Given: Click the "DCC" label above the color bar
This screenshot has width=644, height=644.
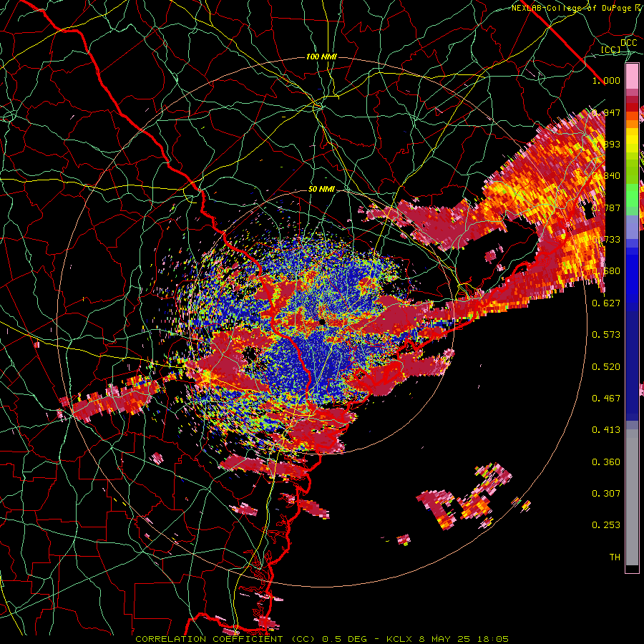Looking at the screenshot, I should click(629, 43).
